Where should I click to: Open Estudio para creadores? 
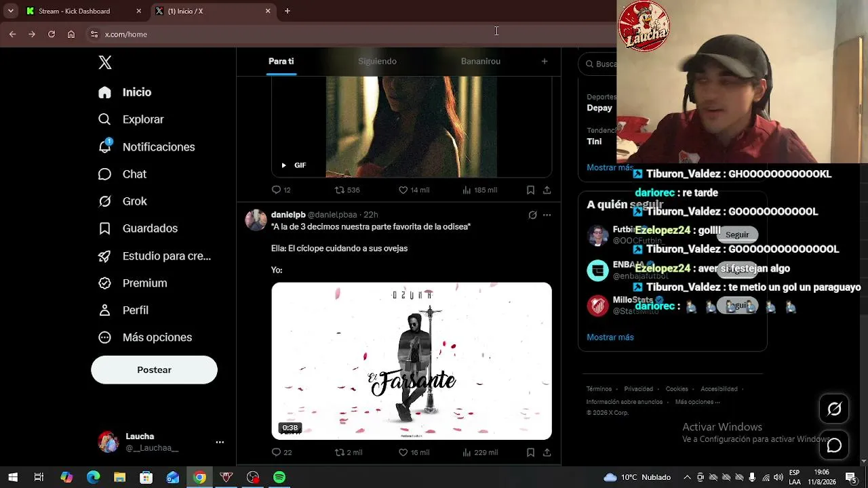pos(155,256)
